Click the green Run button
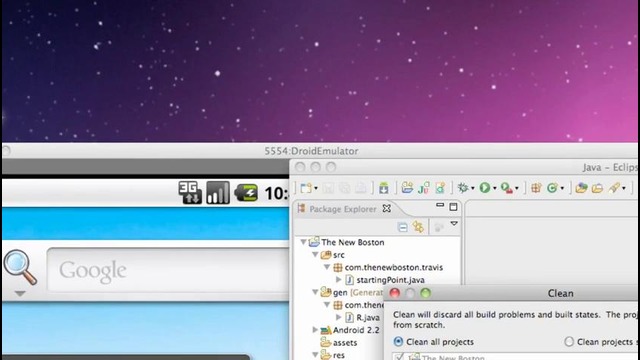The height and width of the screenshot is (360, 640). tap(485, 188)
